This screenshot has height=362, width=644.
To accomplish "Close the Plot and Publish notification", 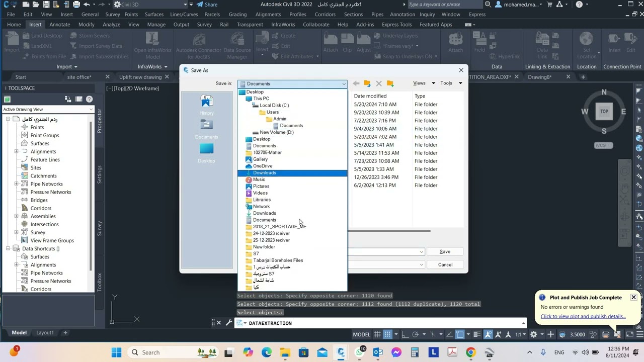I will click(x=633, y=297).
